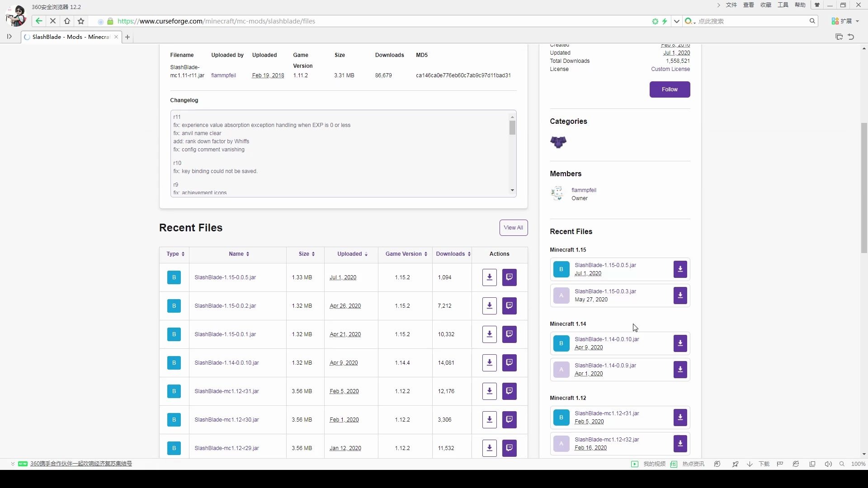Click the Twitch install icon for SlashBlade-1.14-0.0.10.jar
This screenshot has width=868, height=488.
pos(509,363)
